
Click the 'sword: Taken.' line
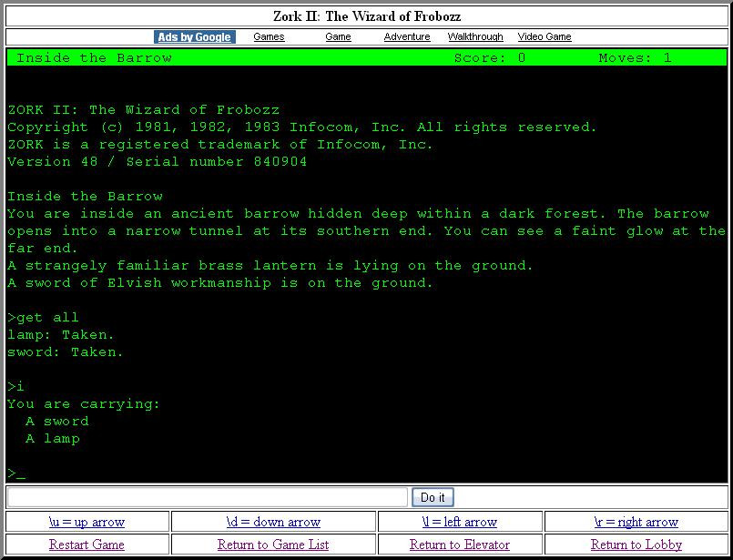[66, 352]
